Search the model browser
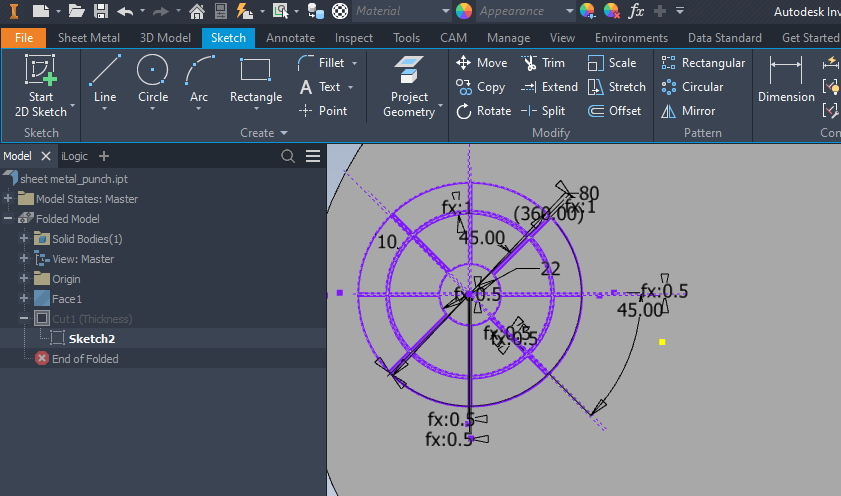Viewport: 841px width, 496px height. pos(288,156)
